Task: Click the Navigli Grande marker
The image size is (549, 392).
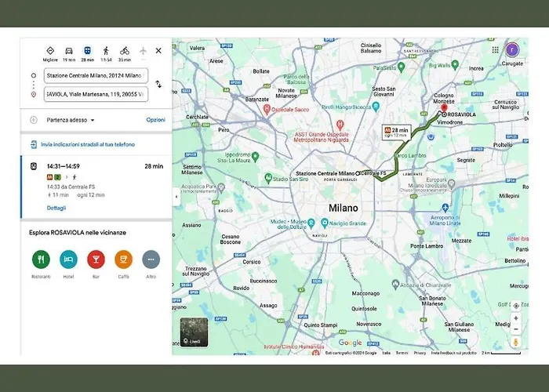Action: click(325, 223)
